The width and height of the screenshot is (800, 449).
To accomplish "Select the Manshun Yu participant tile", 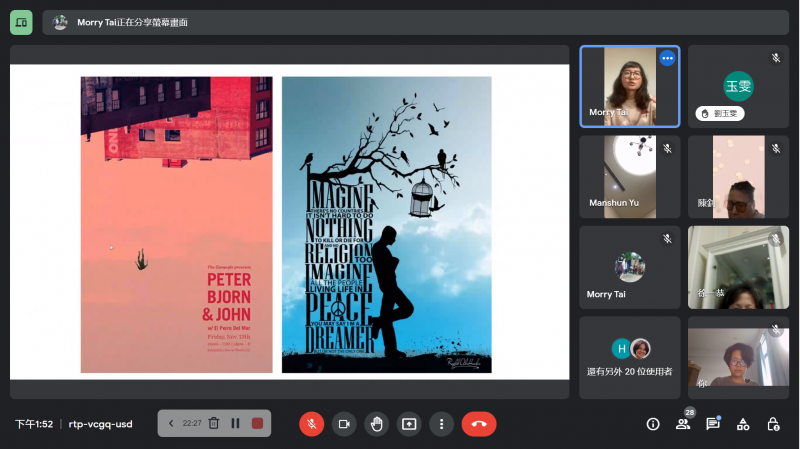I will [629, 177].
